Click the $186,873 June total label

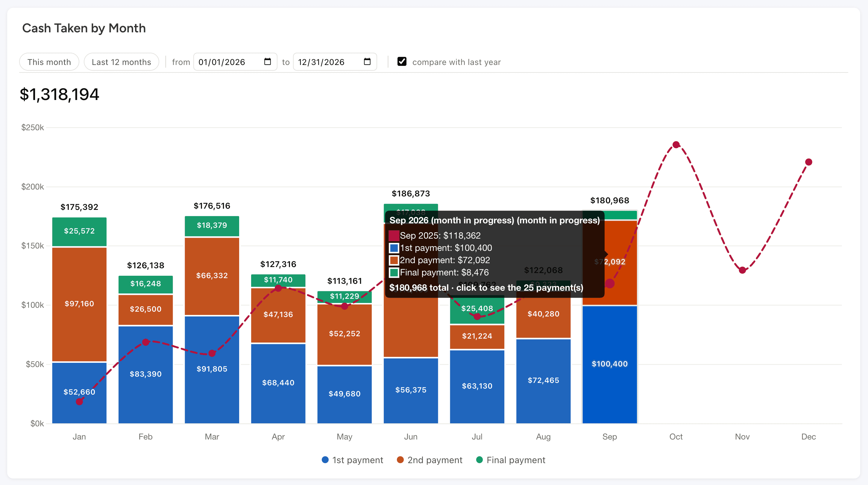coord(411,193)
